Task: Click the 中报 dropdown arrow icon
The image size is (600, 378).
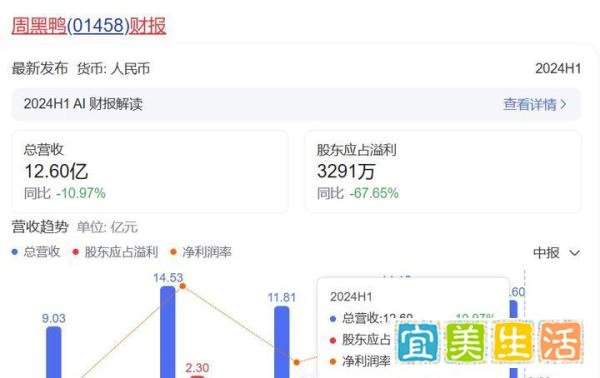Action: 574,253
